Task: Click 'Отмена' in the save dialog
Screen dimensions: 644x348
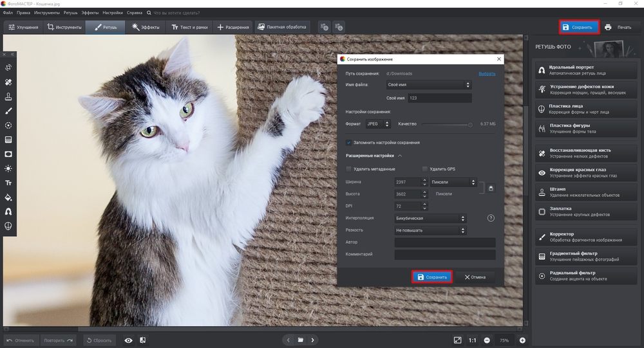Action: (475, 277)
